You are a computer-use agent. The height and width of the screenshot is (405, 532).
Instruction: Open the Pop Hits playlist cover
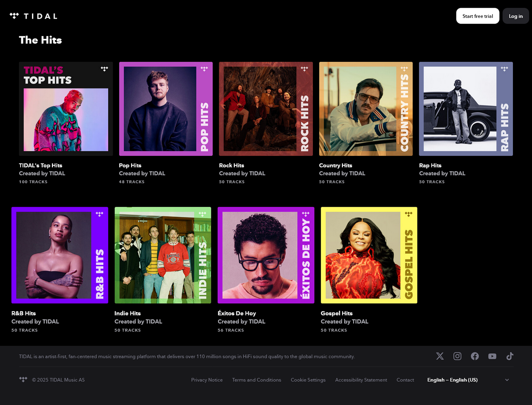click(166, 109)
